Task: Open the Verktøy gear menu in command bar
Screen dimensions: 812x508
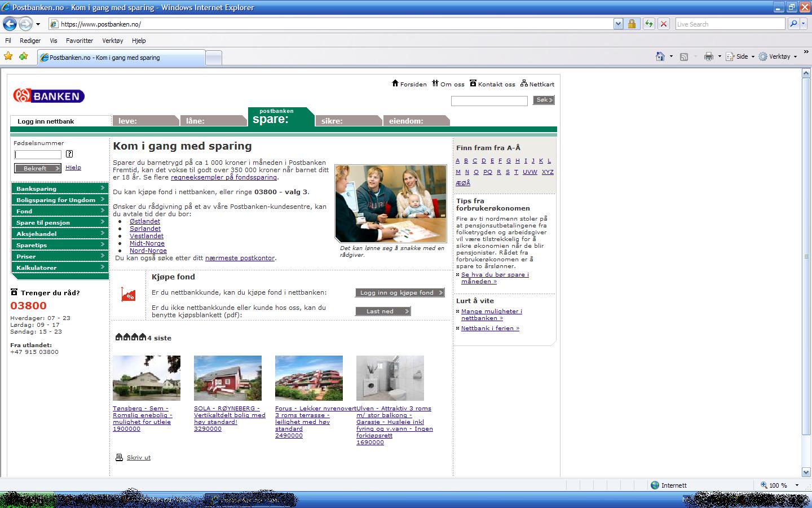Action: [778, 56]
